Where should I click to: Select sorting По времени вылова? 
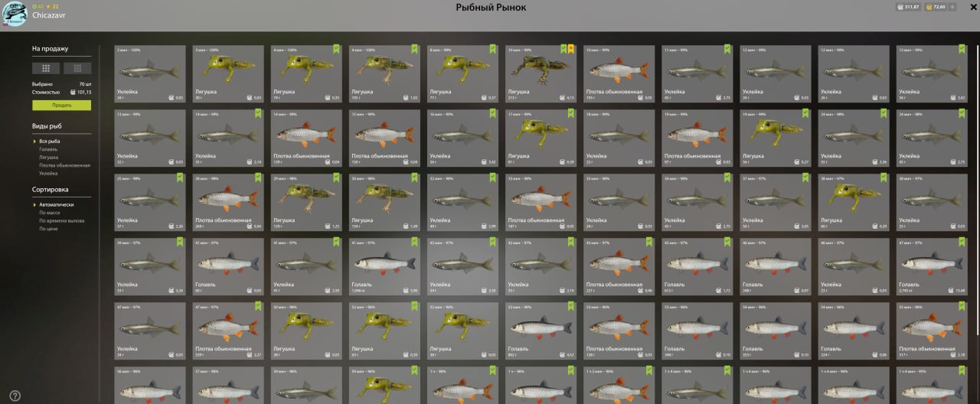click(62, 220)
